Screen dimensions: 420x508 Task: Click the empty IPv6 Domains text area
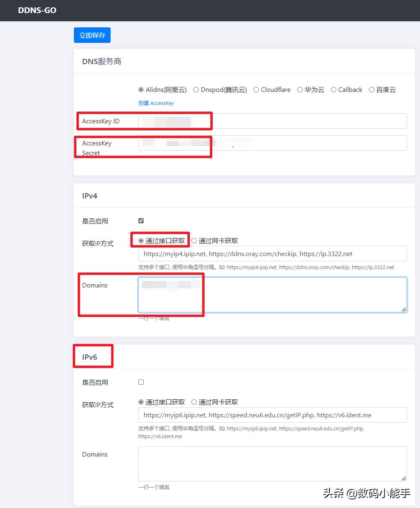(272, 463)
